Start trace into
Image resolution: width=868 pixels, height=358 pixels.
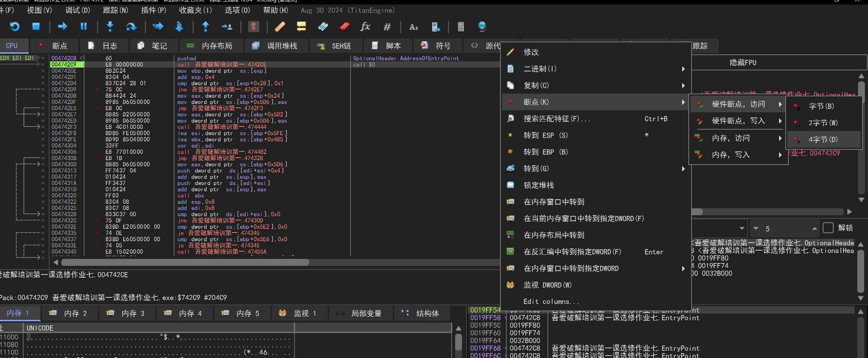coord(158,26)
